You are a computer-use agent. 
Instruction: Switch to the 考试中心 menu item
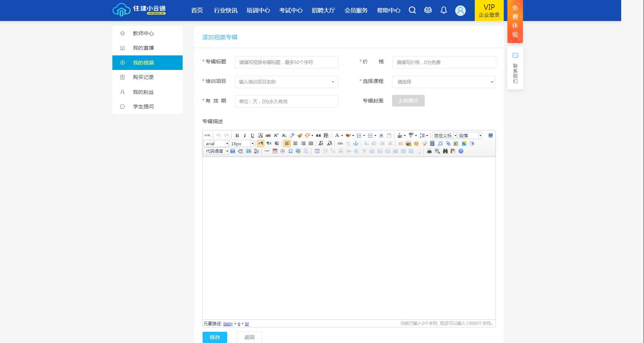(x=290, y=11)
